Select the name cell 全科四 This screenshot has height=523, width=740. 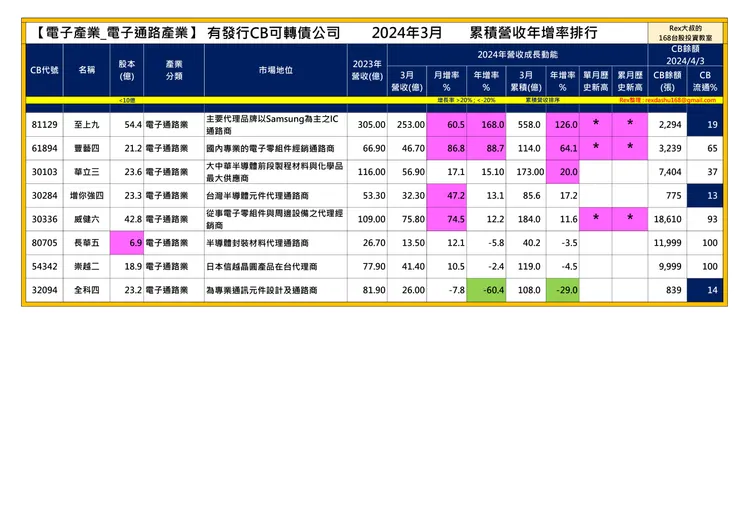pos(87,290)
